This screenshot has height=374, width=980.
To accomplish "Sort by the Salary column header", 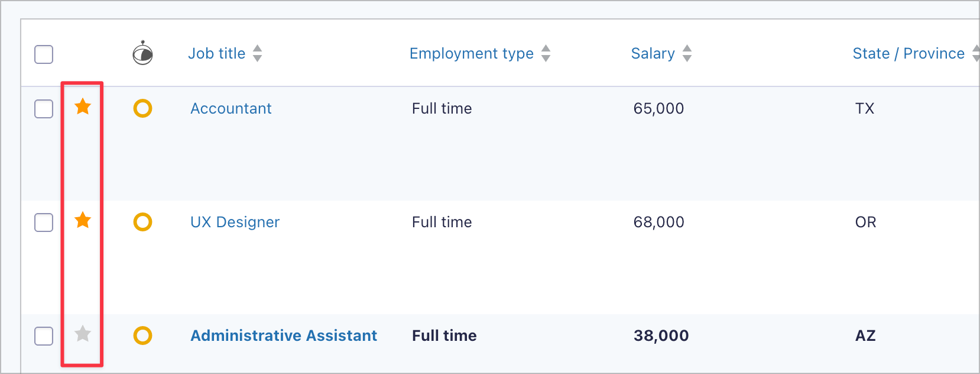I will 653,53.
